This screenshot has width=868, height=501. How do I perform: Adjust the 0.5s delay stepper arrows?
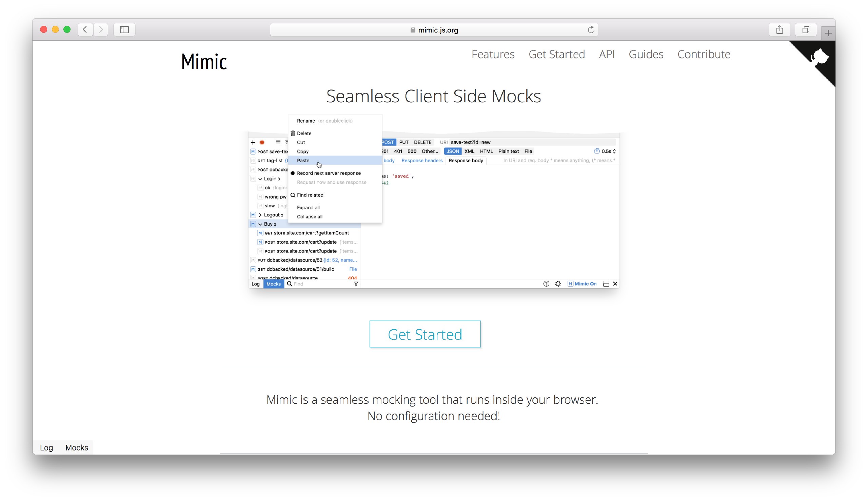[614, 151]
